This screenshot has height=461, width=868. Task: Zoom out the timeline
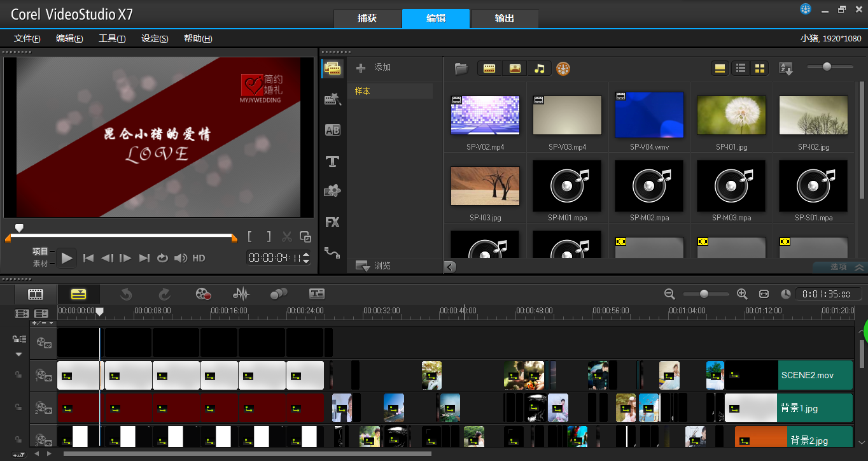[669, 294]
